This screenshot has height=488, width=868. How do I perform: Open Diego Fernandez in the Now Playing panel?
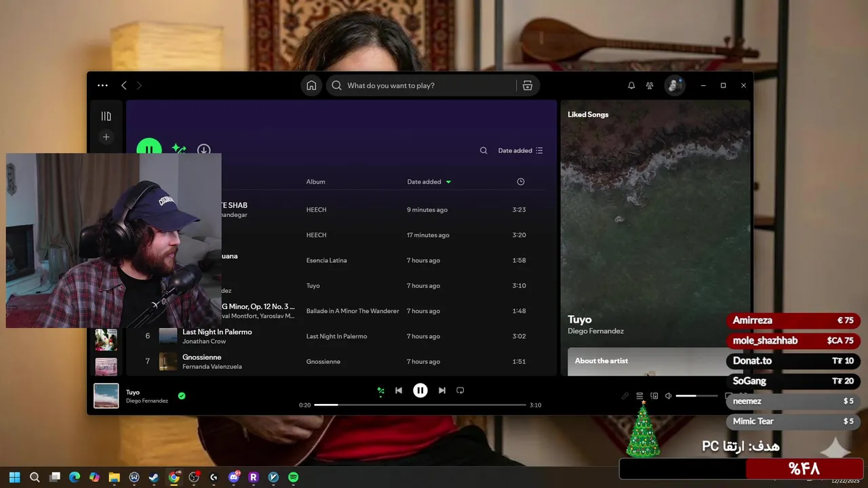pyautogui.click(x=595, y=331)
